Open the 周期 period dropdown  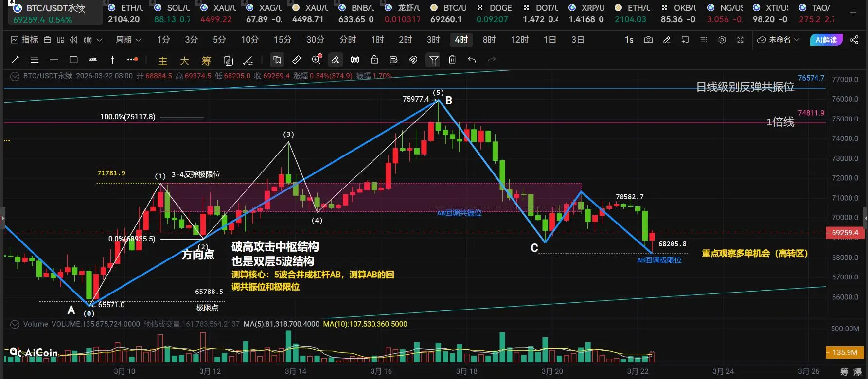[x=128, y=40]
